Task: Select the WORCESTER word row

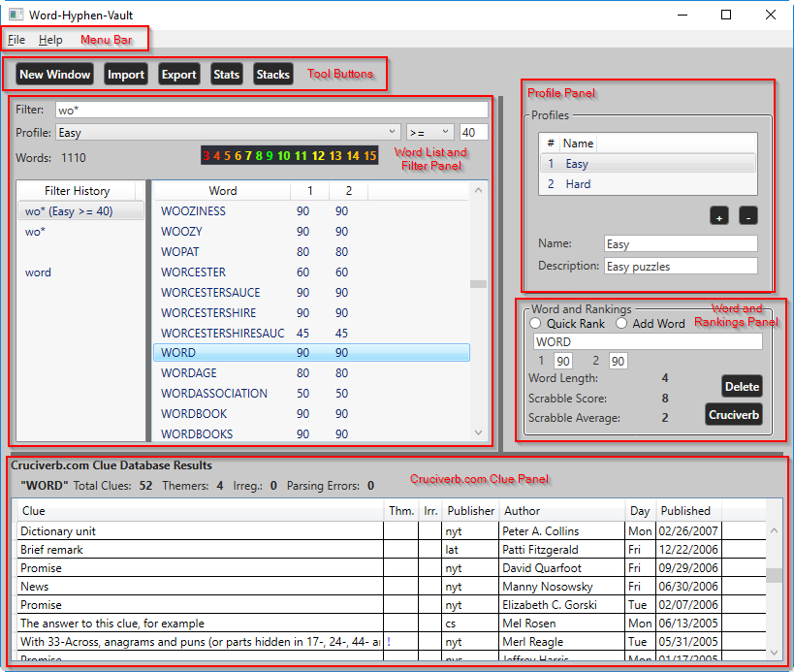Action: coord(311,272)
